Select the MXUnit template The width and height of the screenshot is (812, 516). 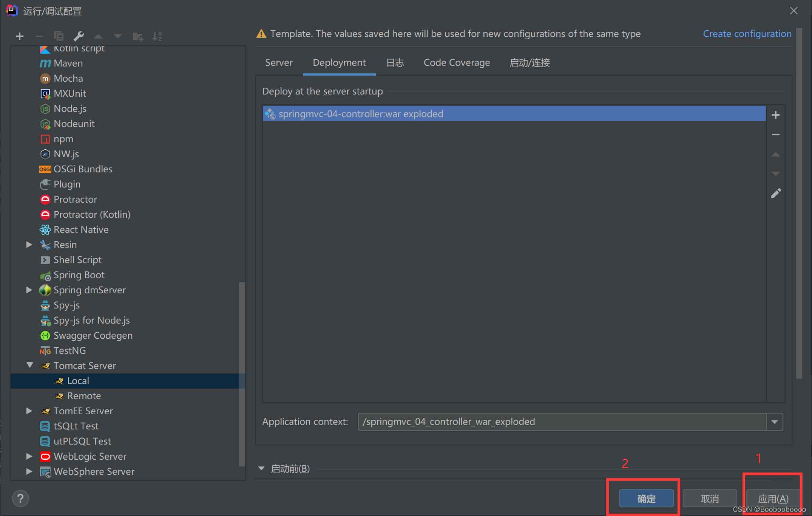(70, 93)
